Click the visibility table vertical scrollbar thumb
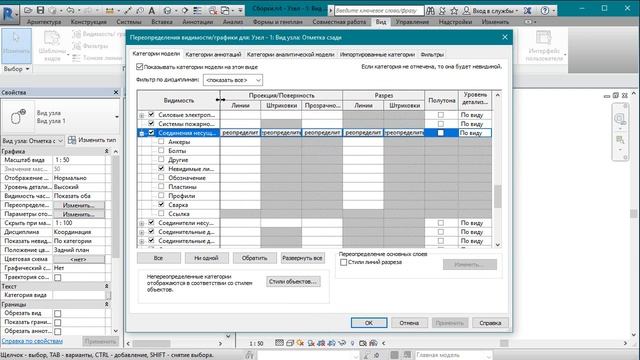 pos(498,196)
